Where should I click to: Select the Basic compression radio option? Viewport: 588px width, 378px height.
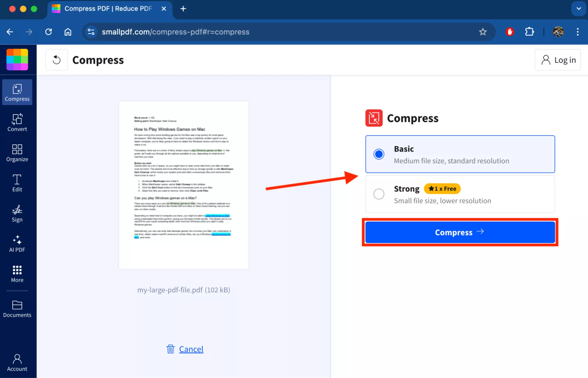click(x=379, y=154)
